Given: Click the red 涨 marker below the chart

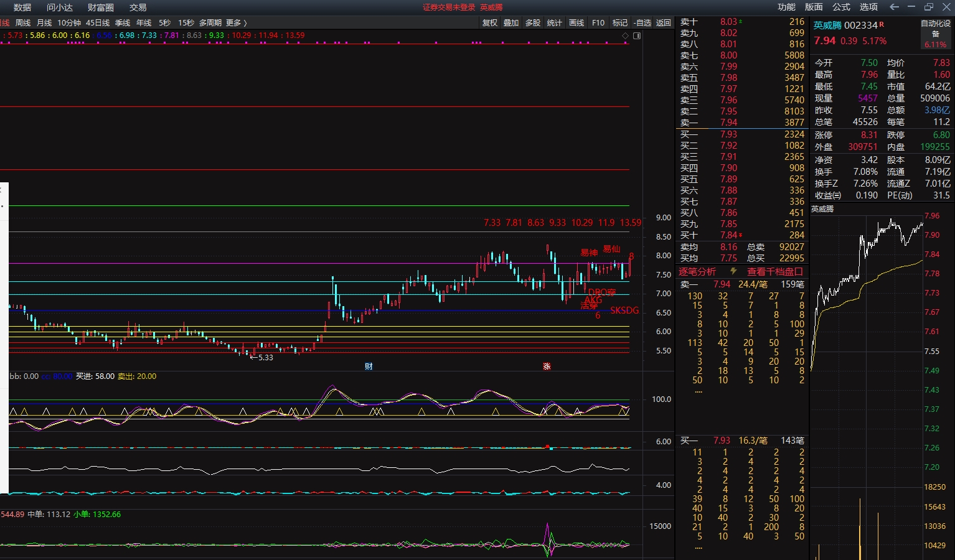Looking at the screenshot, I should (547, 366).
